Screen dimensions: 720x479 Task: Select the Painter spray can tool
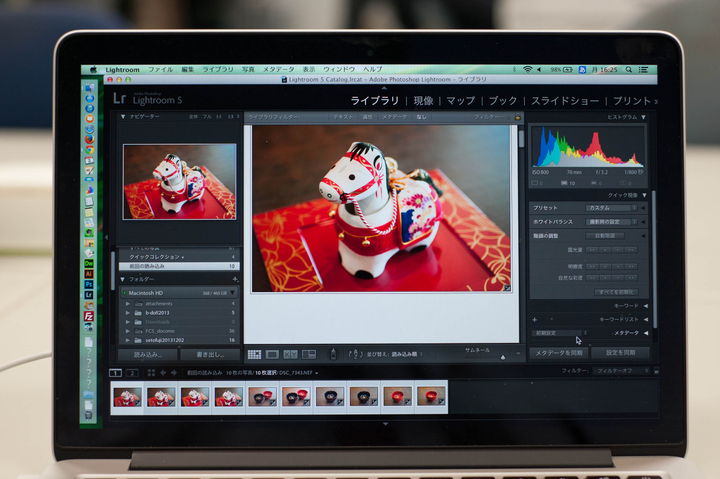tap(334, 354)
